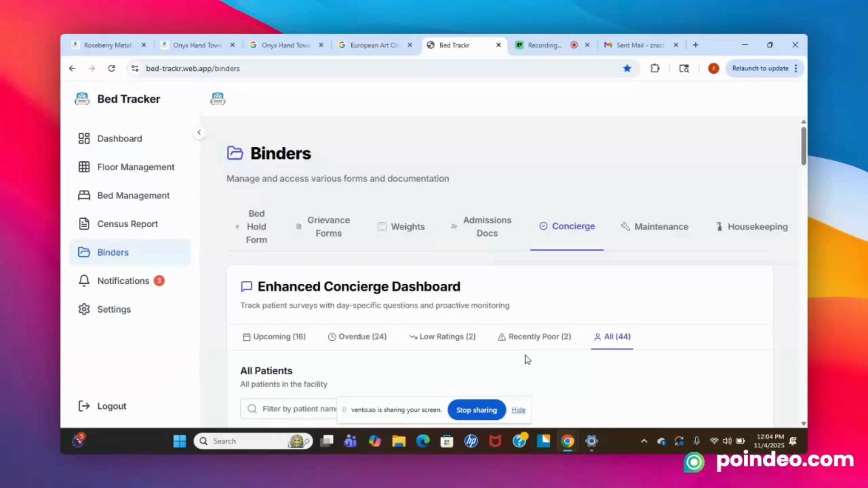Open the Bed Tracker home logo
868x488 pixels.
82,99
